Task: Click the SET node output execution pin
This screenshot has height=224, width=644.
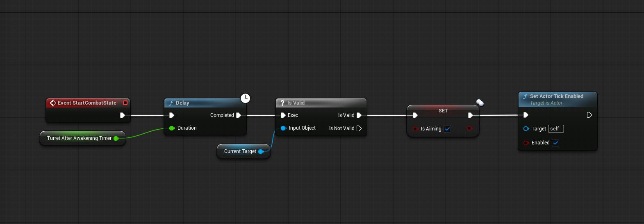Action: pos(470,115)
